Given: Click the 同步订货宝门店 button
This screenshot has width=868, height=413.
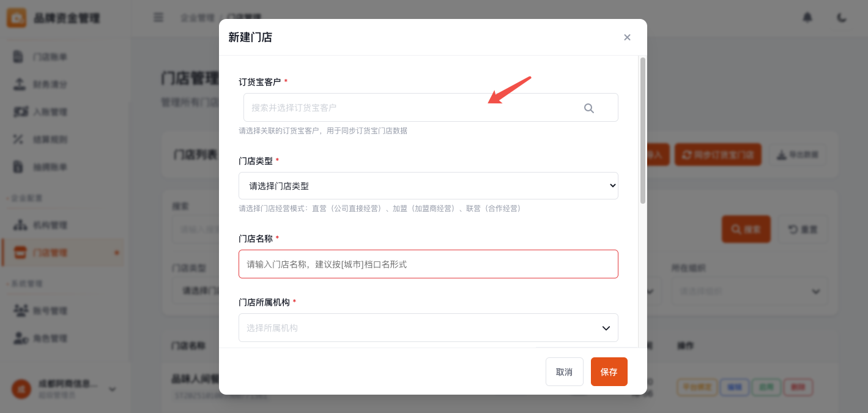Looking at the screenshot, I should point(718,155).
